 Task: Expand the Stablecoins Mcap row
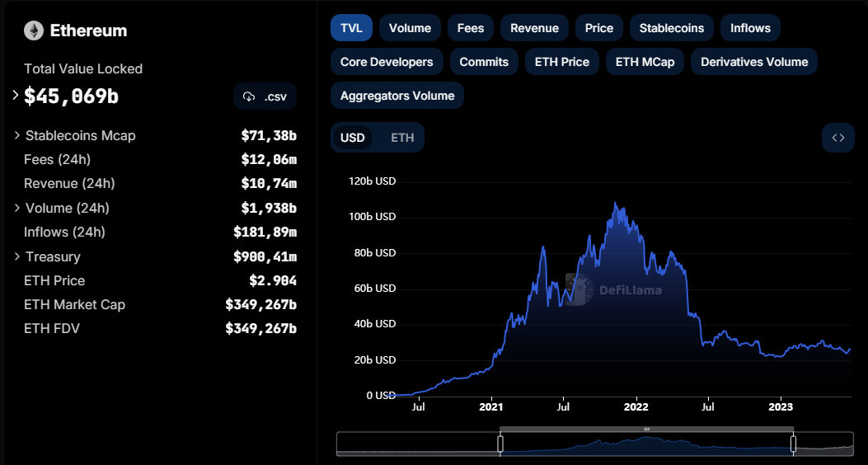click(17, 135)
